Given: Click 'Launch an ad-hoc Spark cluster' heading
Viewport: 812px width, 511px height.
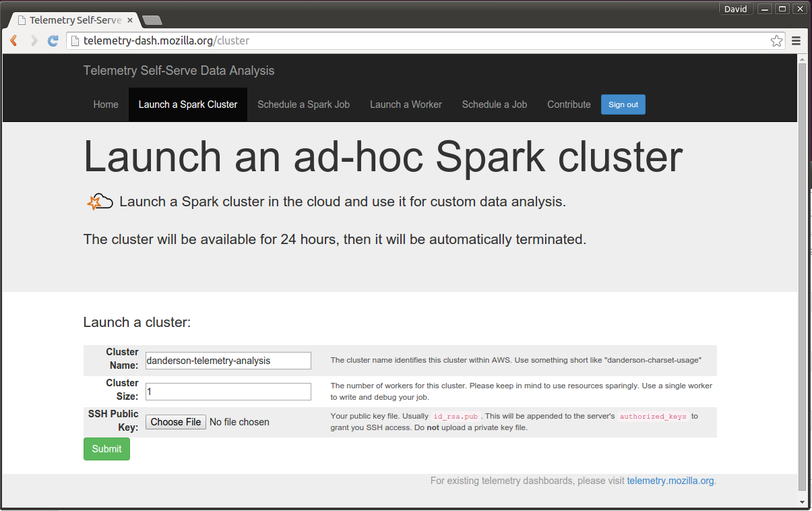Looking at the screenshot, I should 383,157.
